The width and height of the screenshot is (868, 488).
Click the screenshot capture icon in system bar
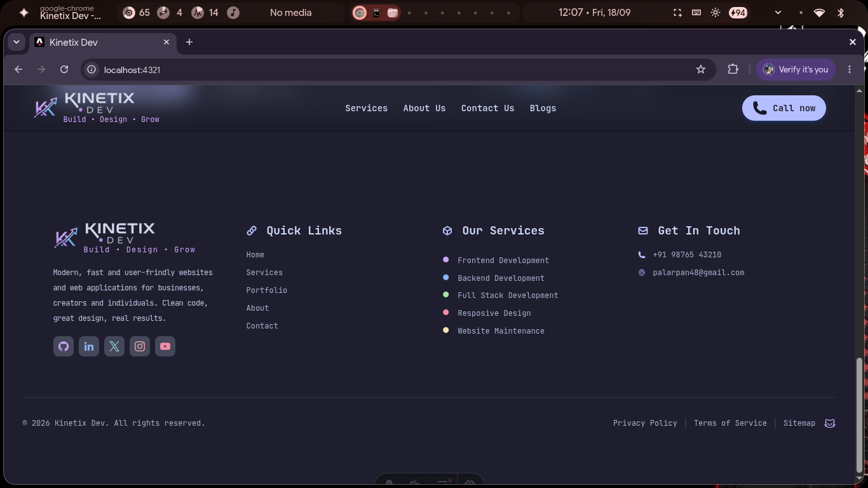[677, 13]
